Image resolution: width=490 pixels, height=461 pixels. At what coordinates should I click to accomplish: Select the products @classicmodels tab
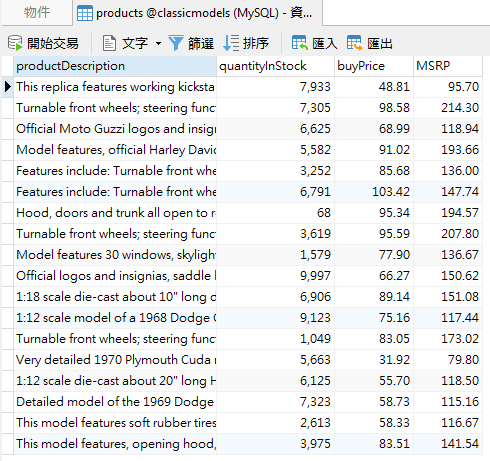[x=198, y=13]
